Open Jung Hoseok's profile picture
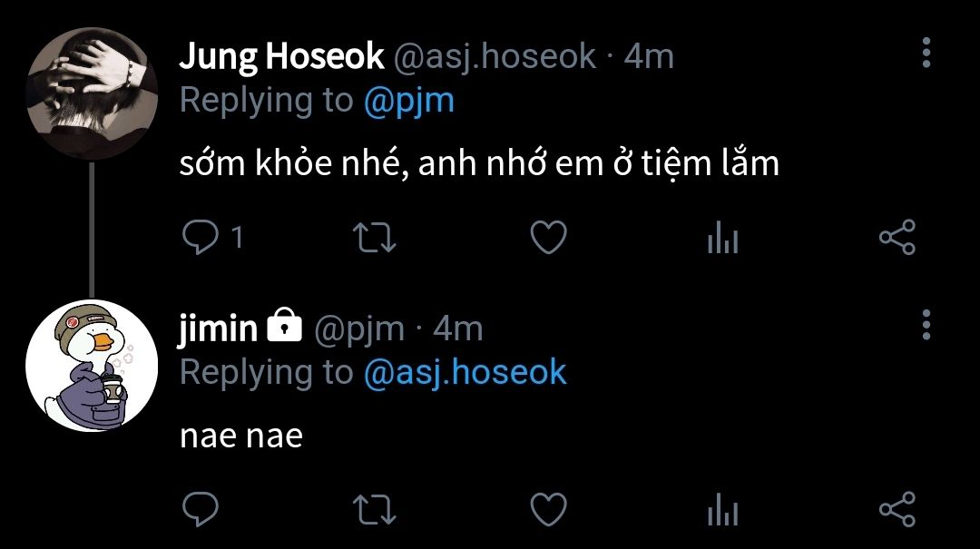This screenshot has width=980, height=549. tap(92, 93)
